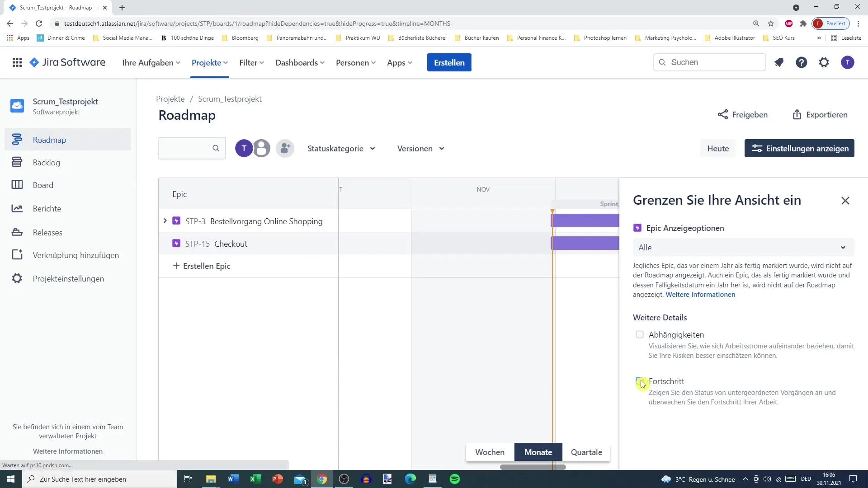Click the Releases icon in sidebar

[17, 232]
